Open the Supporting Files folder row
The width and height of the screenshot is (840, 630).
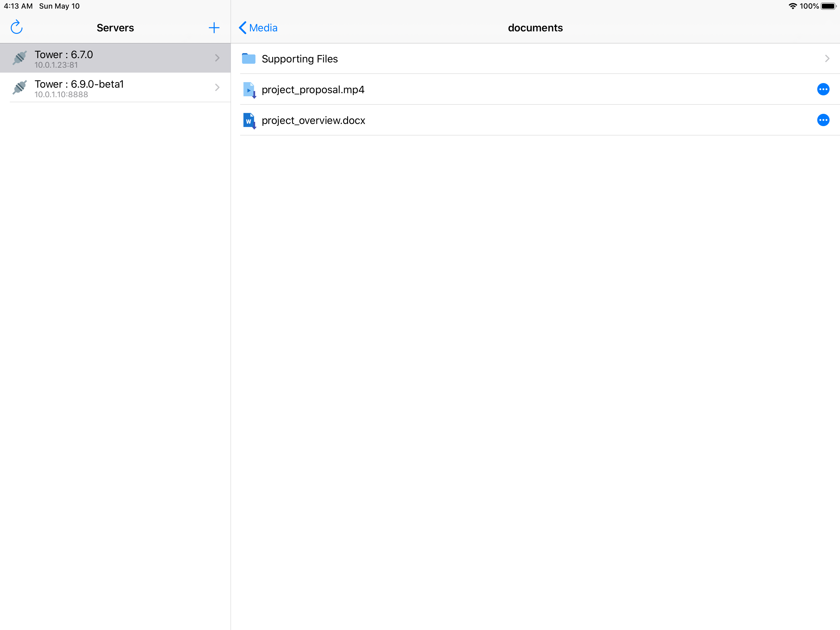299,59
